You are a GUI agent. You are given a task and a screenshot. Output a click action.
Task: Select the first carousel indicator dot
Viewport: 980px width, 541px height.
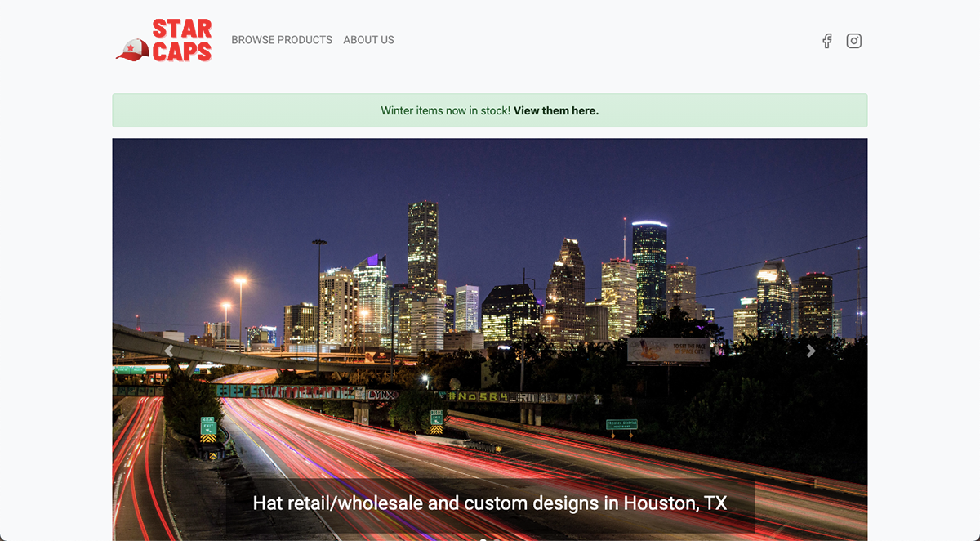point(483,539)
